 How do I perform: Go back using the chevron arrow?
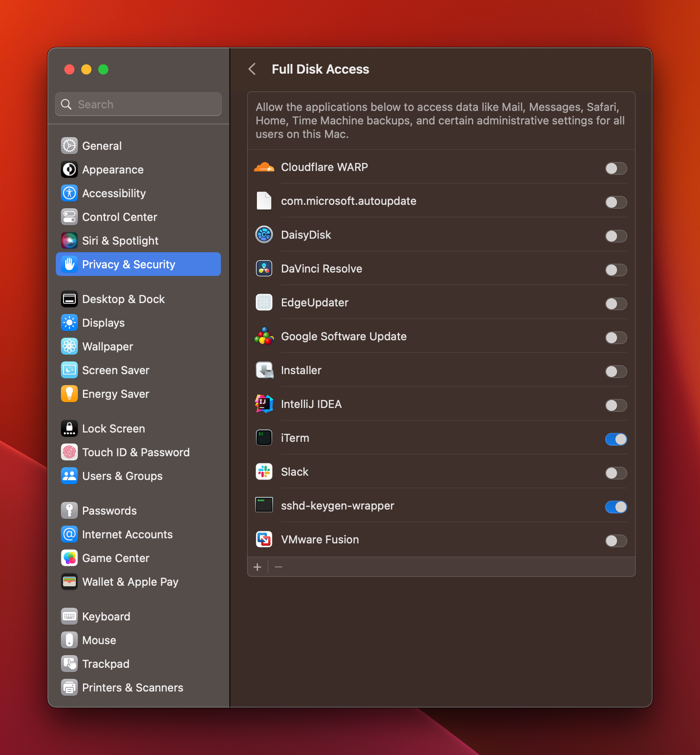tap(253, 69)
